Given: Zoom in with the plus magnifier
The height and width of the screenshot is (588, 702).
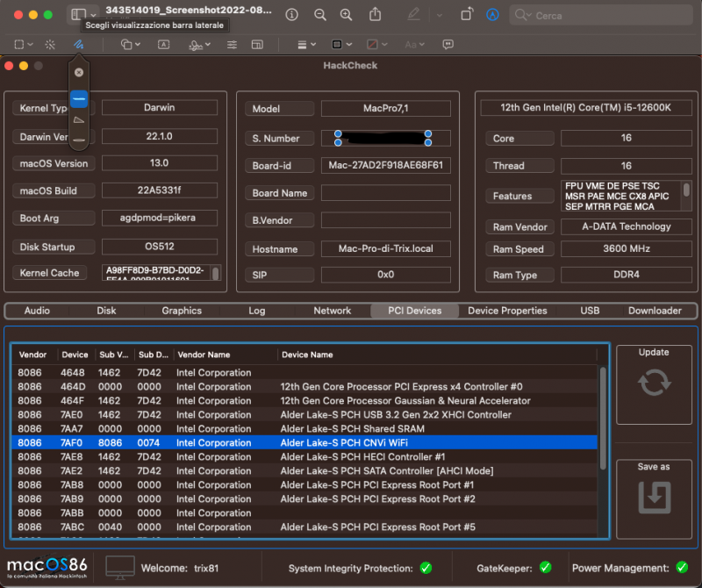Looking at the screenshot, I should (347, 15).
